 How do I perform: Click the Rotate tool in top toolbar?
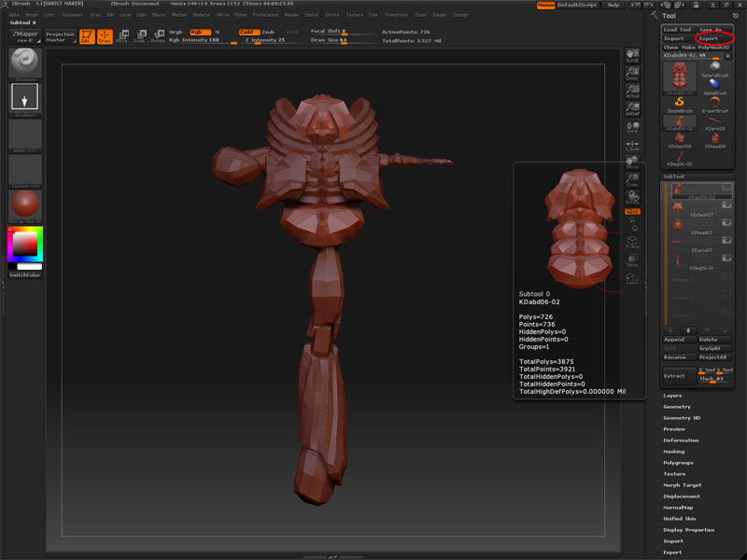[x=158, y=35]
